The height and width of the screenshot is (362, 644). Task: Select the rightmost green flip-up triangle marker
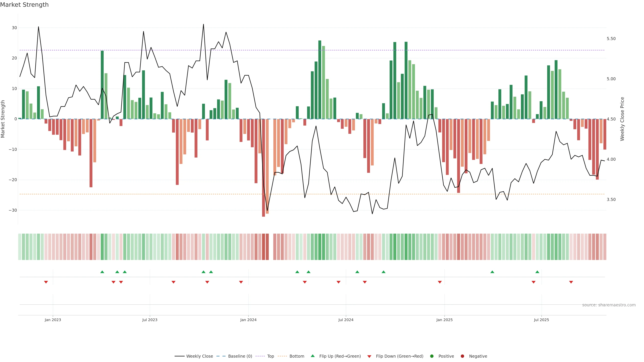click(x=537, y=272)
